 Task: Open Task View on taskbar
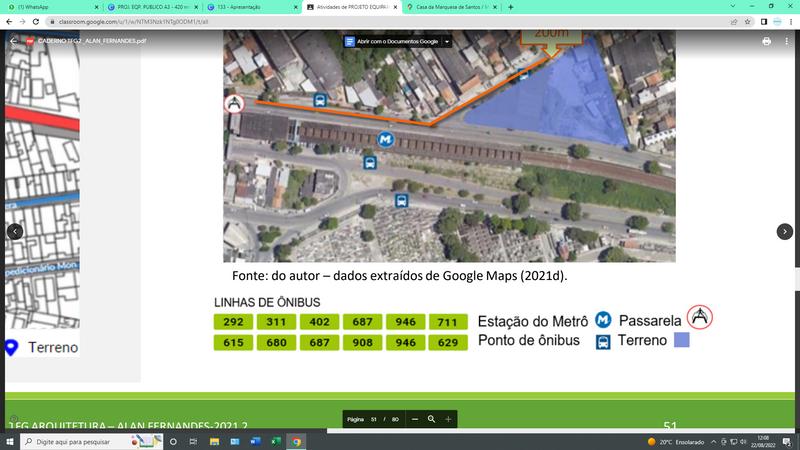point(193,442)
